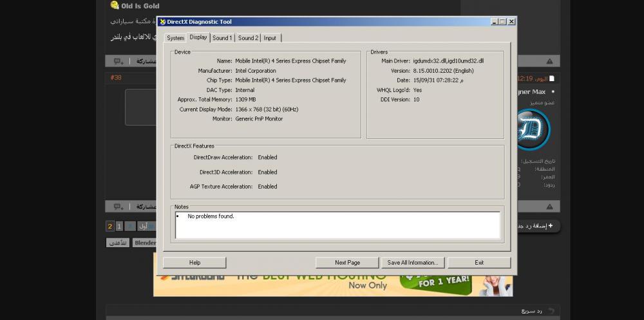Screen dimensions: 644x320
Task: Click AGP Texture Acceleration 'Enabled' status
Action: (x=267, y=187)
